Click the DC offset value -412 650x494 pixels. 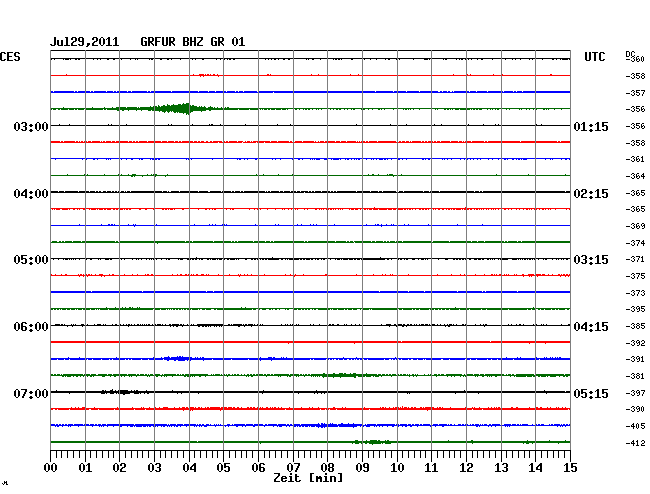click(x=635, y=443)
